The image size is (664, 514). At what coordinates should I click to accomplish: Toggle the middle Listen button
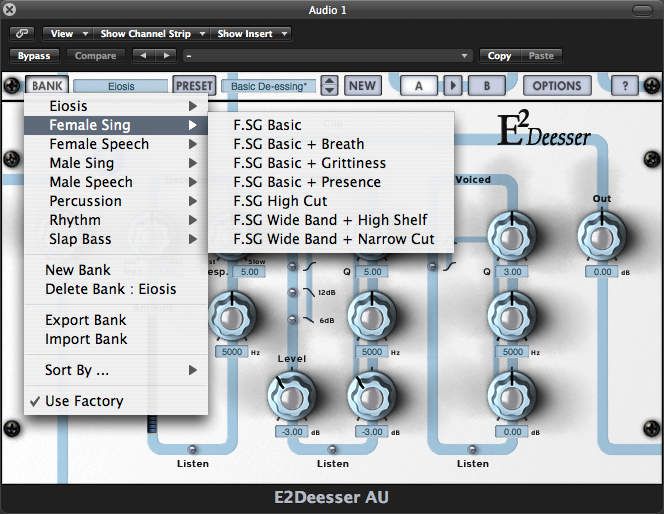pyautogui.click(x=333, y=450)
